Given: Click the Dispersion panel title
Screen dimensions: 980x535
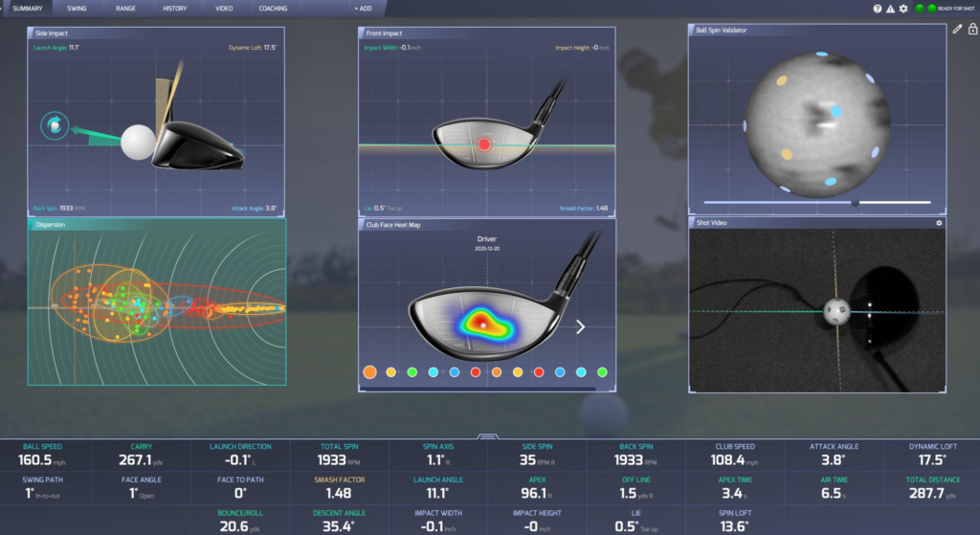Looking at the screenshot, I should coord(50,224).
